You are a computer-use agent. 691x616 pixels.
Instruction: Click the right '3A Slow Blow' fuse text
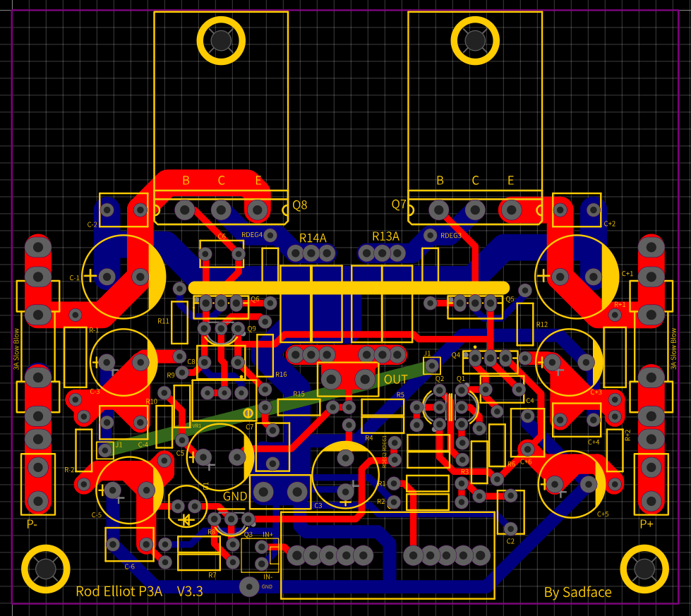(x=673, y=349)
